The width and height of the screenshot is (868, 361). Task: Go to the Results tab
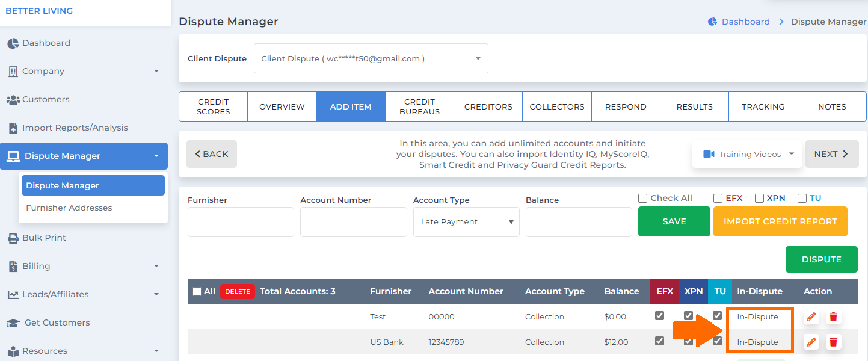[695, 107]
